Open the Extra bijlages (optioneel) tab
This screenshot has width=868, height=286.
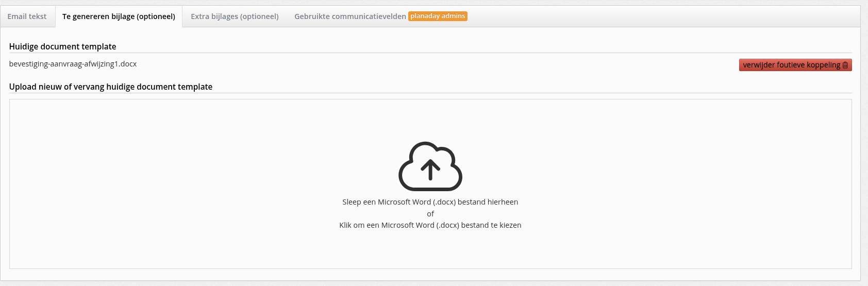pyautogui.click(x=235, y=16)
